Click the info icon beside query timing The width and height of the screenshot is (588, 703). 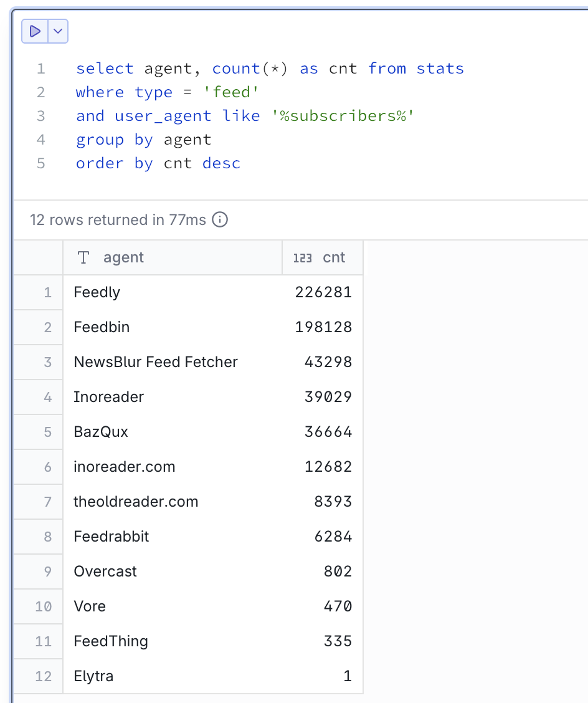coord(220,220)
